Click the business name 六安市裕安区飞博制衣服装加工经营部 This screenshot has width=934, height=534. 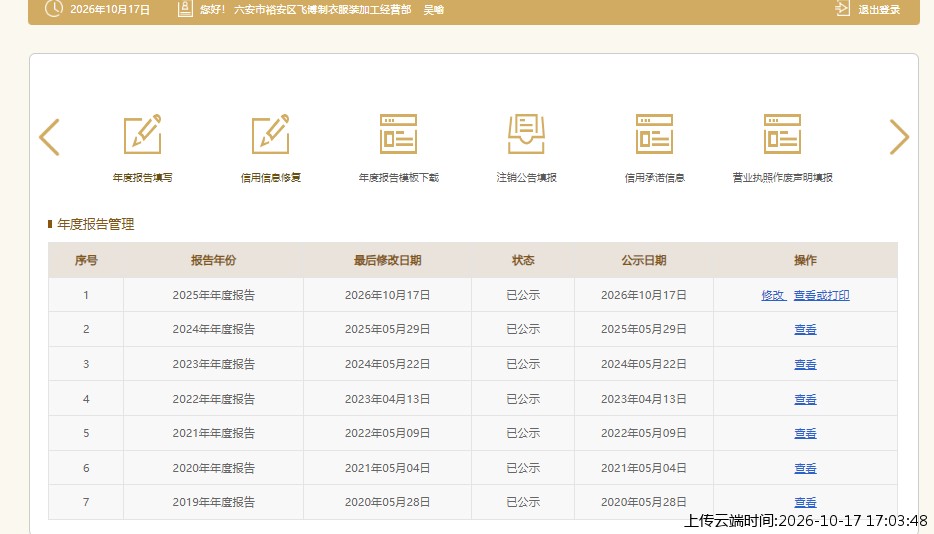[x=322, y=10]
